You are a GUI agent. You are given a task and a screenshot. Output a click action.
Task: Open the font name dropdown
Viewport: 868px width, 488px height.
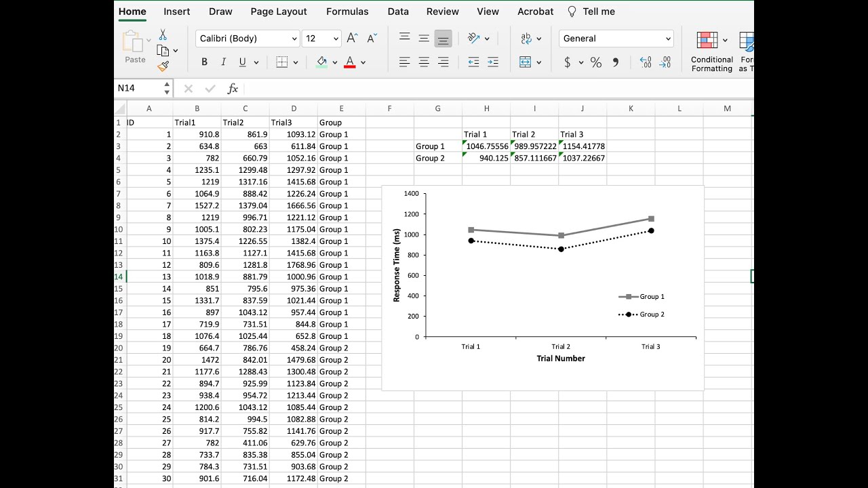click(294, 39)
